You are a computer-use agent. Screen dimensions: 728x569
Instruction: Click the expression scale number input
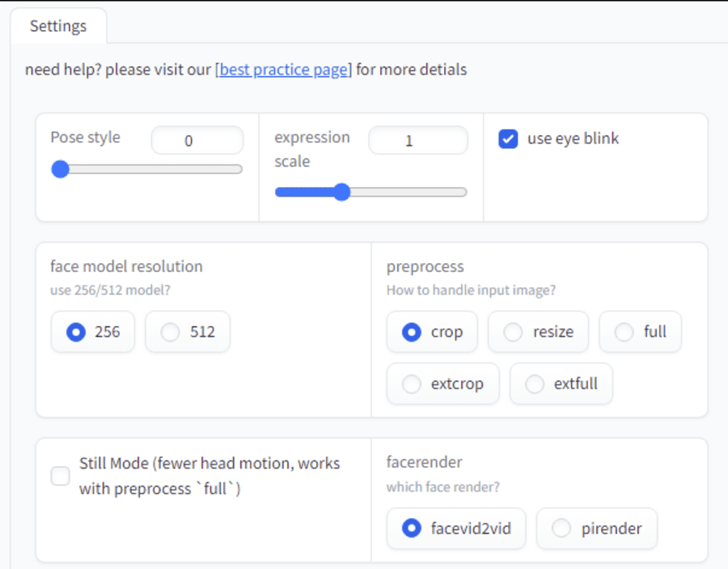(x=418, y=140)
